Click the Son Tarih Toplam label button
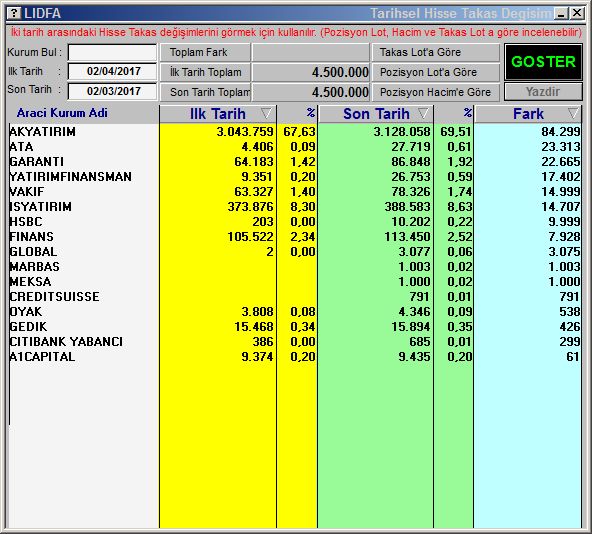 pos(205,92)
